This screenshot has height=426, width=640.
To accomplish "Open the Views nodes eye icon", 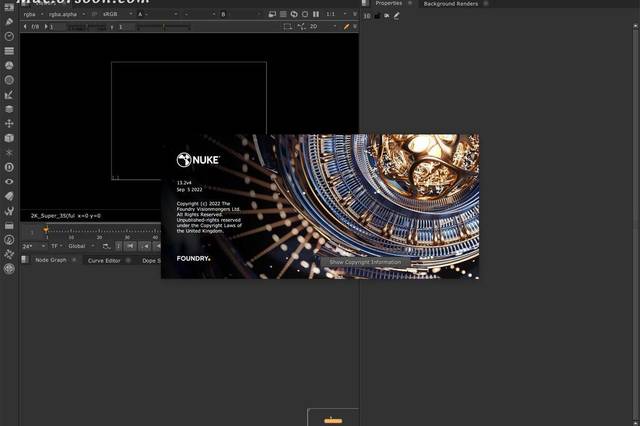I will (9, 182).
